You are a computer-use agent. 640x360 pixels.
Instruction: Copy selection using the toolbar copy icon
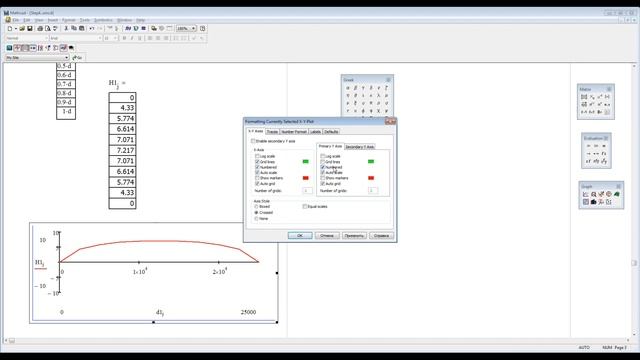click(x=74, y=29)
